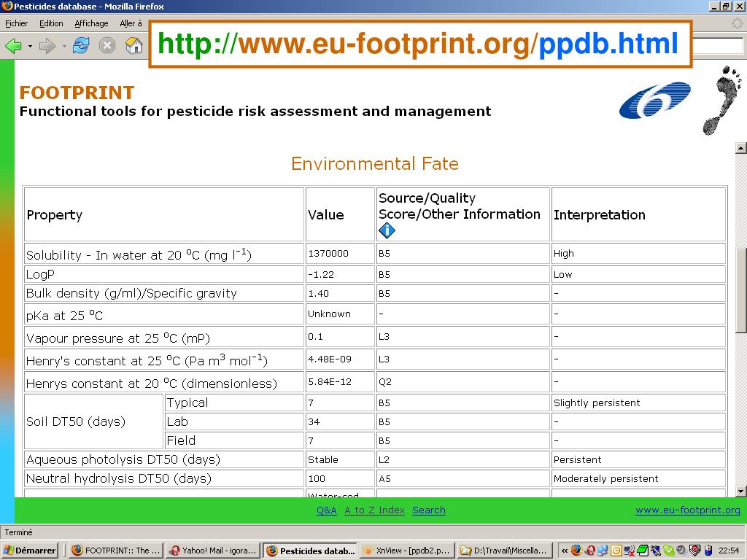747x560 pixels.
Task: Open the A to Z Index link
Action: [374, 510]
